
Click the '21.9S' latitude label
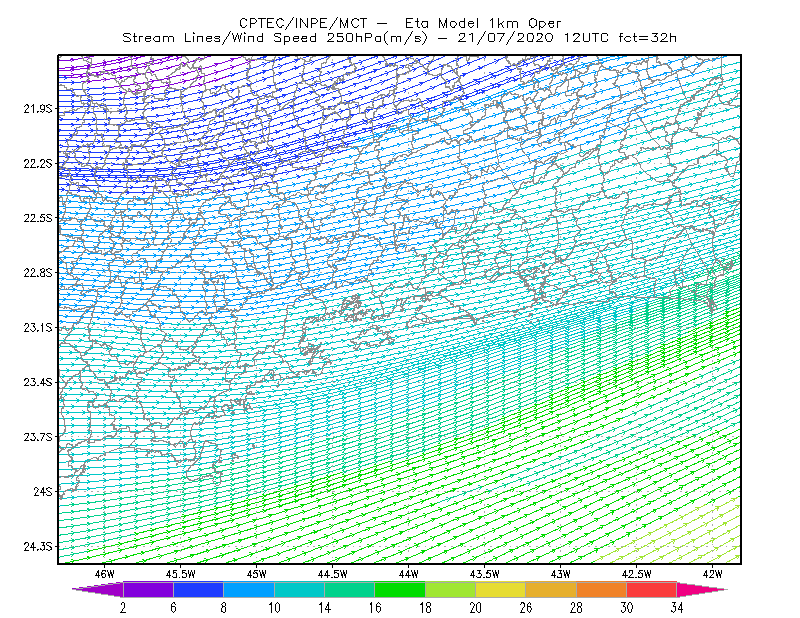coord(38,108)
